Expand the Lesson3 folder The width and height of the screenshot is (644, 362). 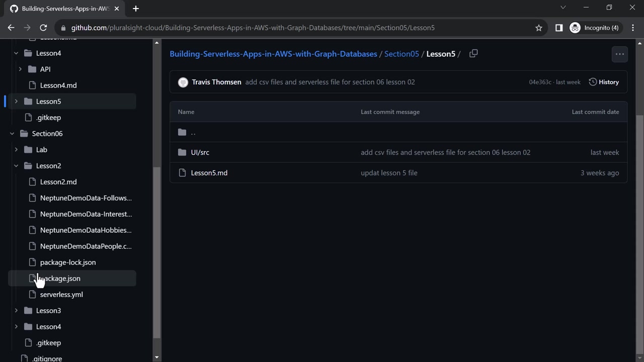tap(16, 311)
